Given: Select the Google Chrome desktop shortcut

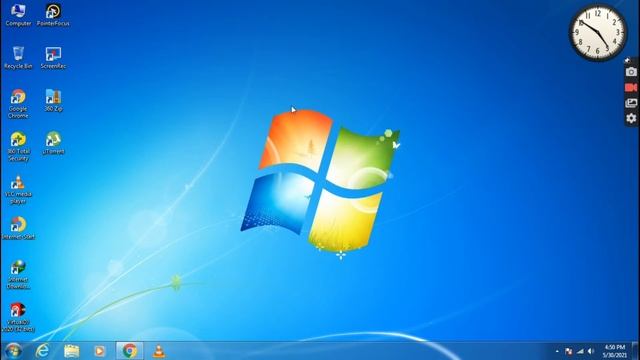Looking at the screenshot, I should [x=18, y=104].
